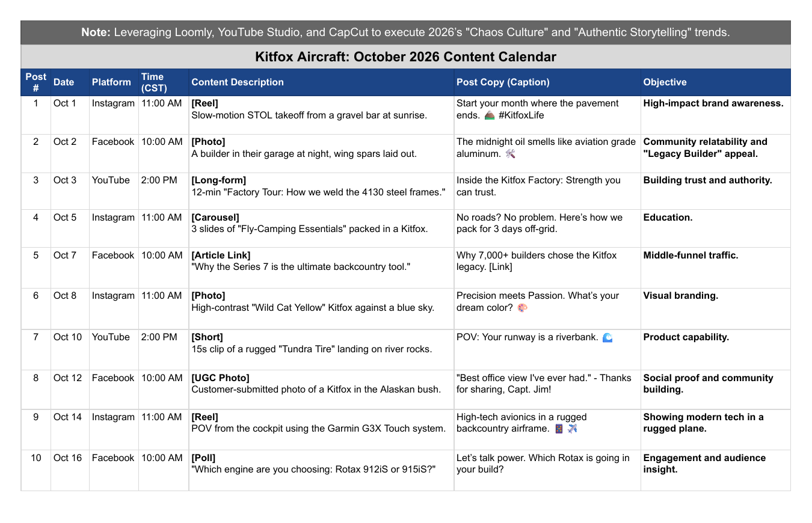The width and height of the screenshot is (812, 523).
Task: Select the "Building trust and authority." objective
Action: coord(716,191)
